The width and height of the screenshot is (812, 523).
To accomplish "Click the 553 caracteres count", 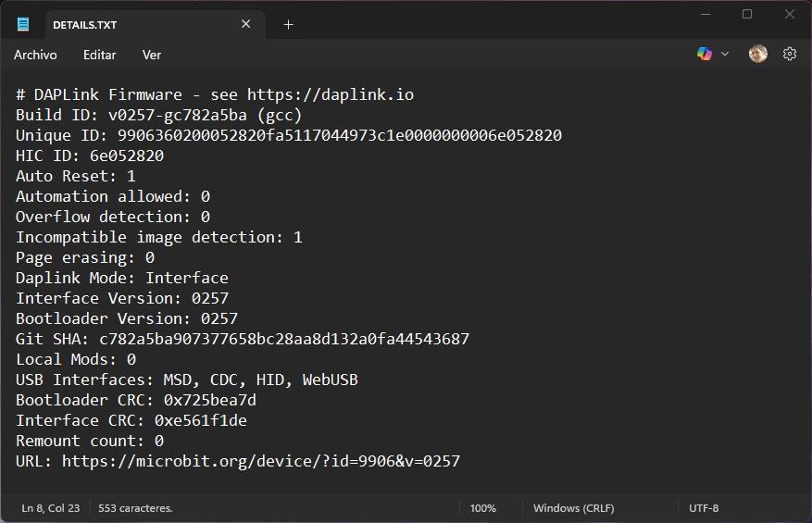I will [x=135, y=508].
